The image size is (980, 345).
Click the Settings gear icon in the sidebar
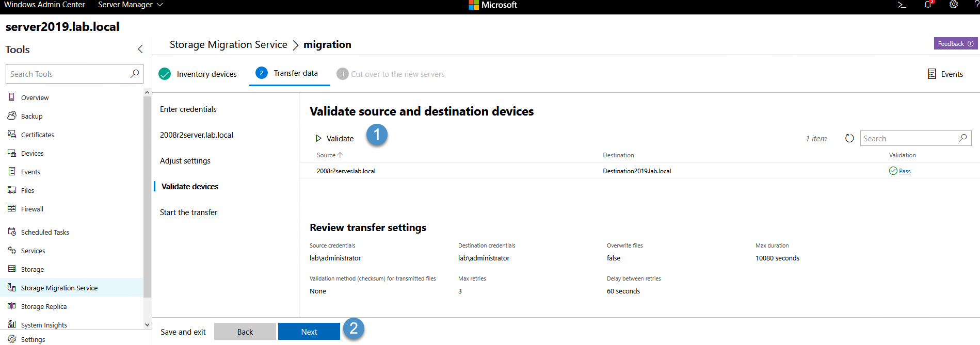point(12,339)
